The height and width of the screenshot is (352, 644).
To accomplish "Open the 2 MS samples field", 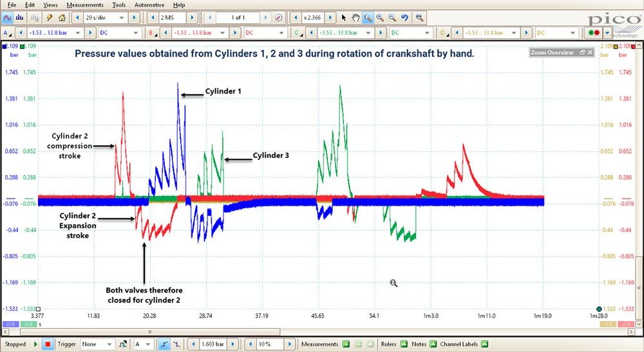I will (172, 17).
